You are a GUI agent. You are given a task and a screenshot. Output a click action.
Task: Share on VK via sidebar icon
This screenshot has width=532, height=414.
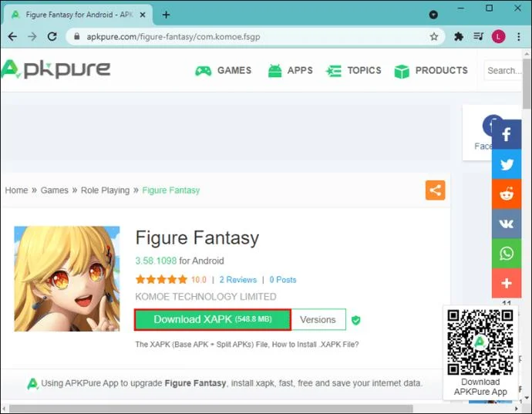click(507, 224)
